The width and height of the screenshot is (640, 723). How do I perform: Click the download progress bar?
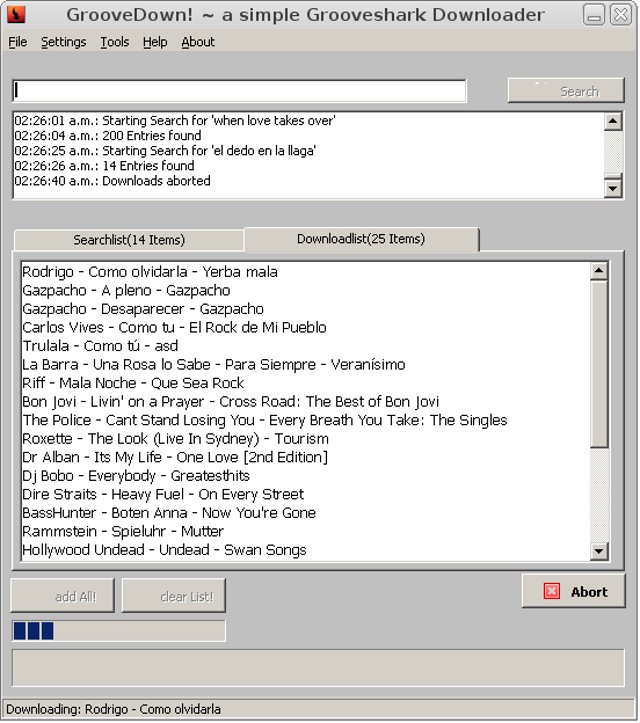coord(119,631)
